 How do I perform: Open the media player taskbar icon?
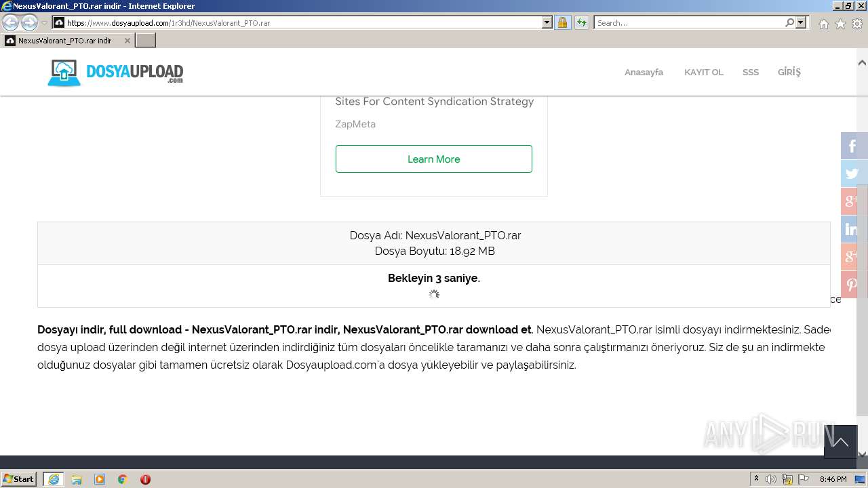click(x=100, y=479)
